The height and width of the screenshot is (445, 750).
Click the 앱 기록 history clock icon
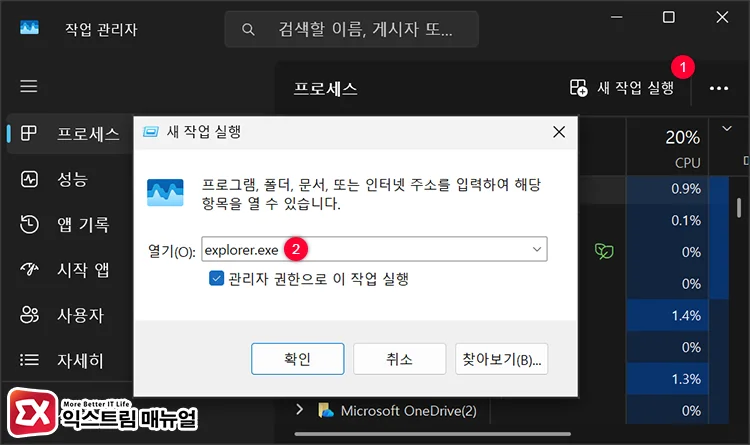[x=29, y=224]
